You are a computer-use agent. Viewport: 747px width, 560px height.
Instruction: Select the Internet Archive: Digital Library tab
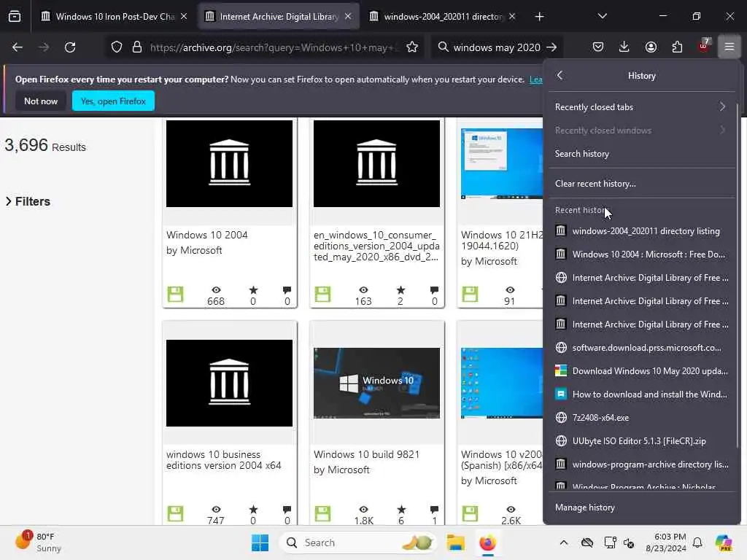279,17
